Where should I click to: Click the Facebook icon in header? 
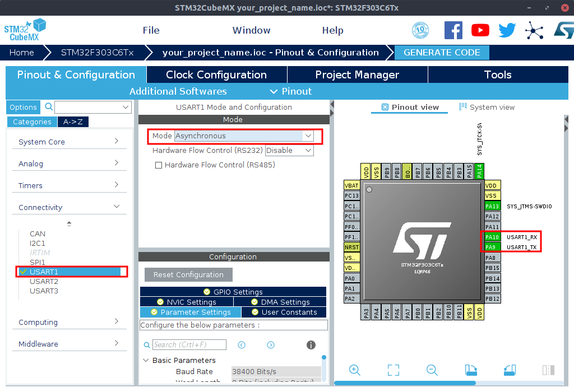tap(453, 30)
